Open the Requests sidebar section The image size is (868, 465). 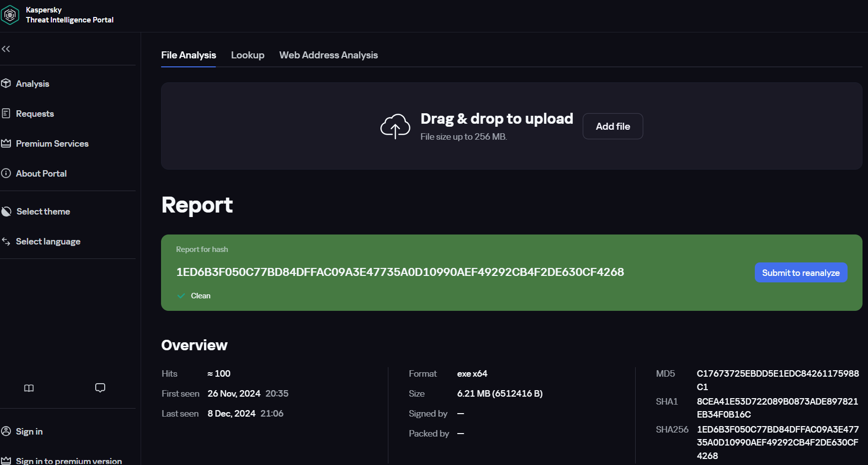click(35, 114)
